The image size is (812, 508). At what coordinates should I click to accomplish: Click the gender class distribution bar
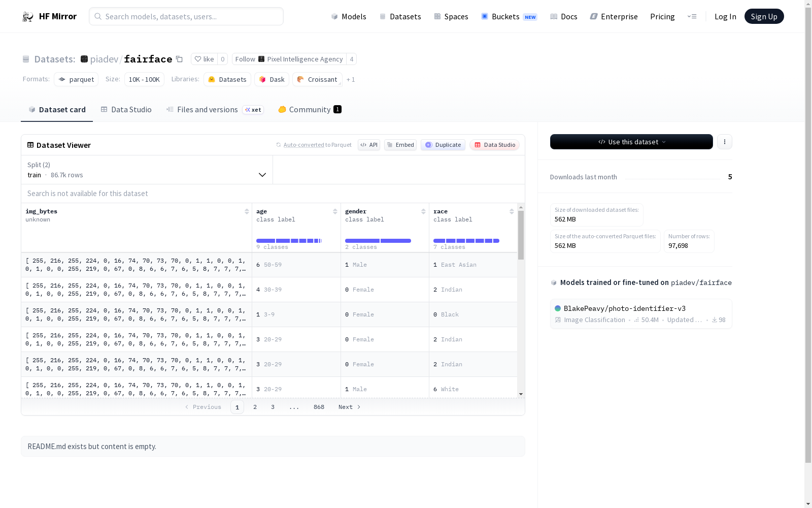click(378, 241)
